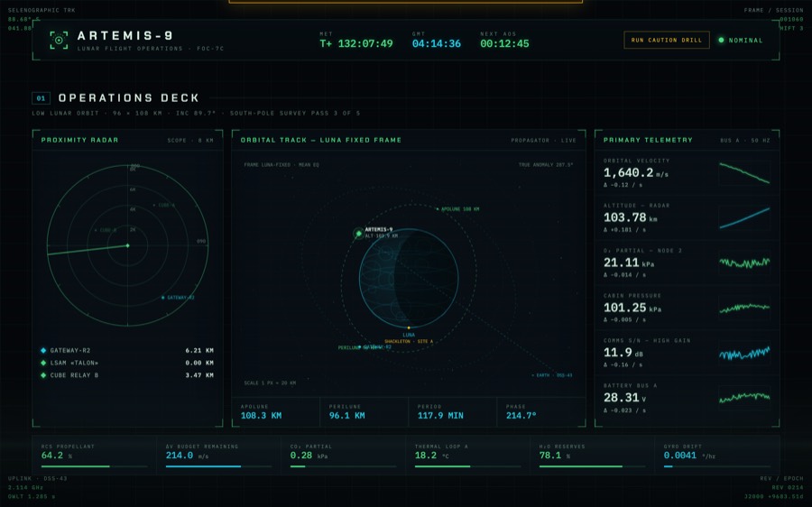Click the low lunar orbit survey pass subtitle

coord(196,113)
